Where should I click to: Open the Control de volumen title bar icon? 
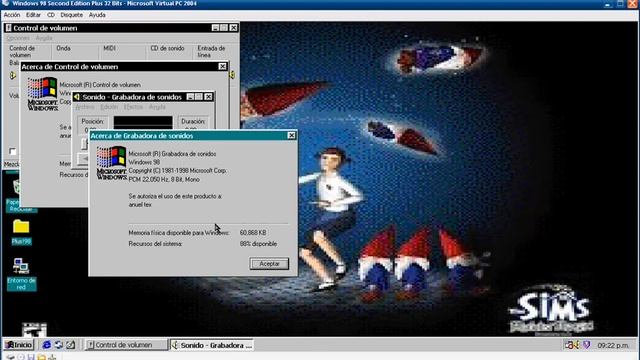coord(9,28)
